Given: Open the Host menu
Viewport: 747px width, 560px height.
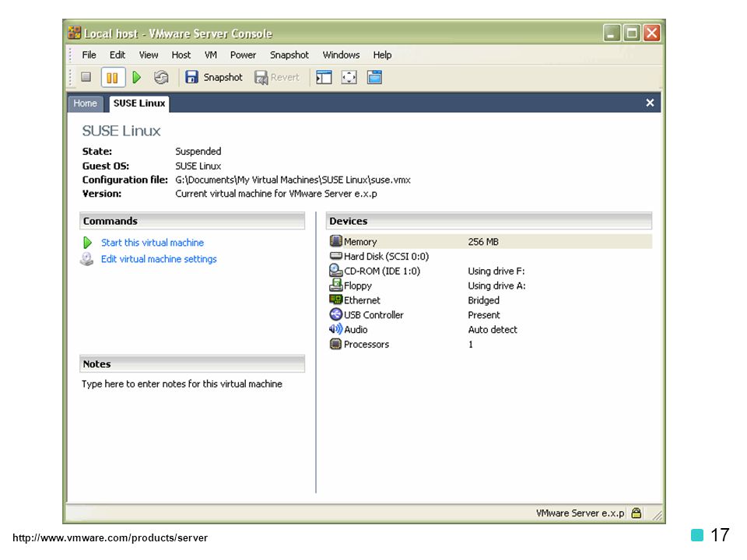Looking at the screenshot, I should pyautogui.click(x=181, y=54).
